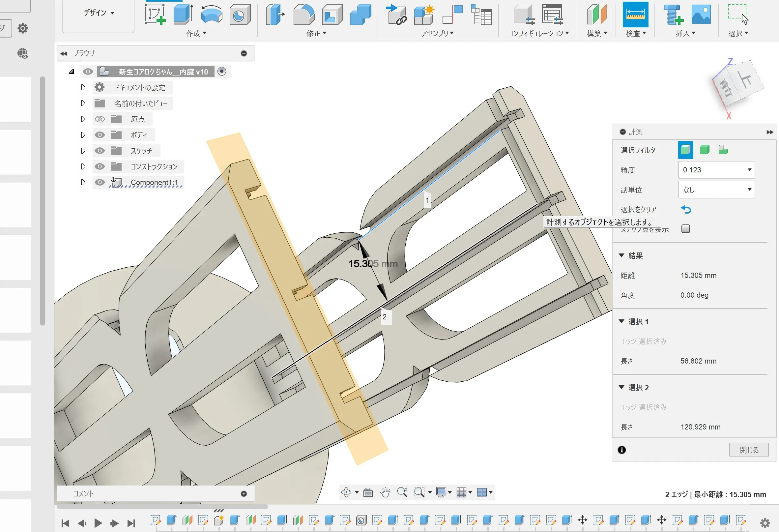Image resolution: width=779 pixels, height=532 pixels.
Task: Select the Revolve tool icon
Action: pyautogui.click(x=212, y=15)
